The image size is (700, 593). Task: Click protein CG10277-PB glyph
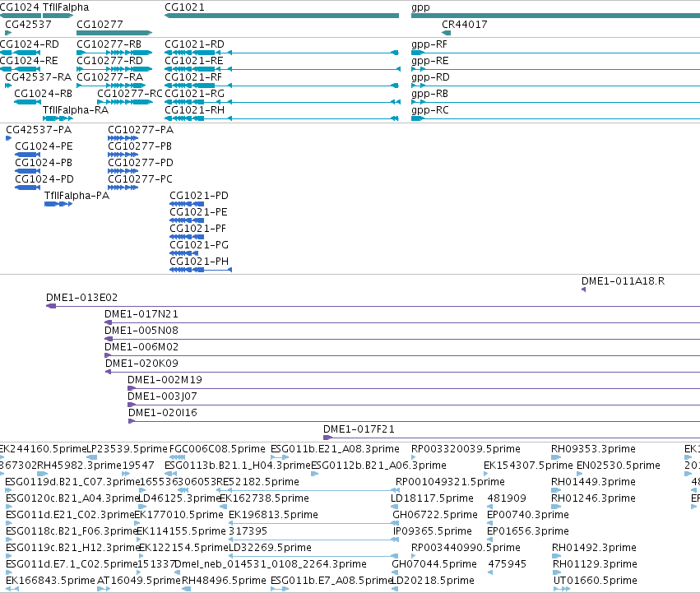click(123, 155)
